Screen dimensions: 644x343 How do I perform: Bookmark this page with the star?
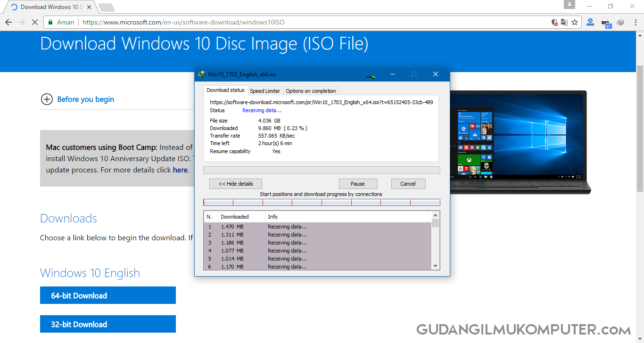(x=575, y=22)
